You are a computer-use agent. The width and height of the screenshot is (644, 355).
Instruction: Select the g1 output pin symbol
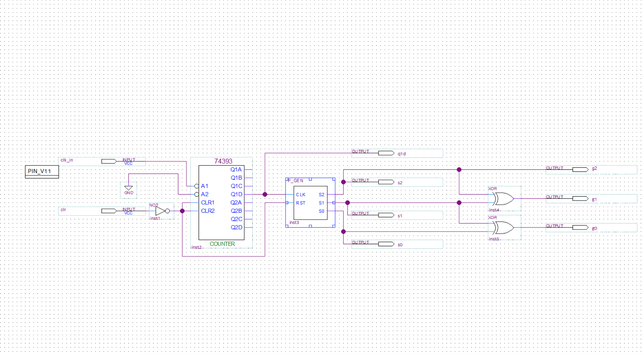580,199
